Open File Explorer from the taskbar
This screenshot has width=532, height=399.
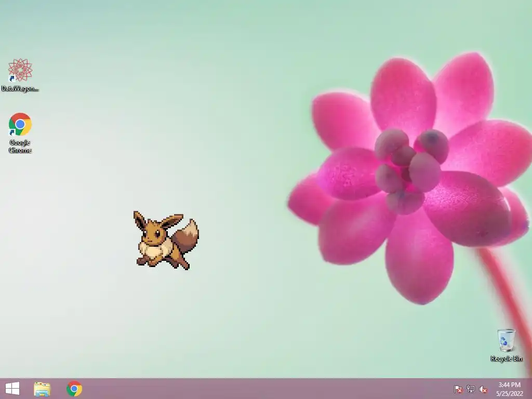pyautogui.click(x=42, y=389)
